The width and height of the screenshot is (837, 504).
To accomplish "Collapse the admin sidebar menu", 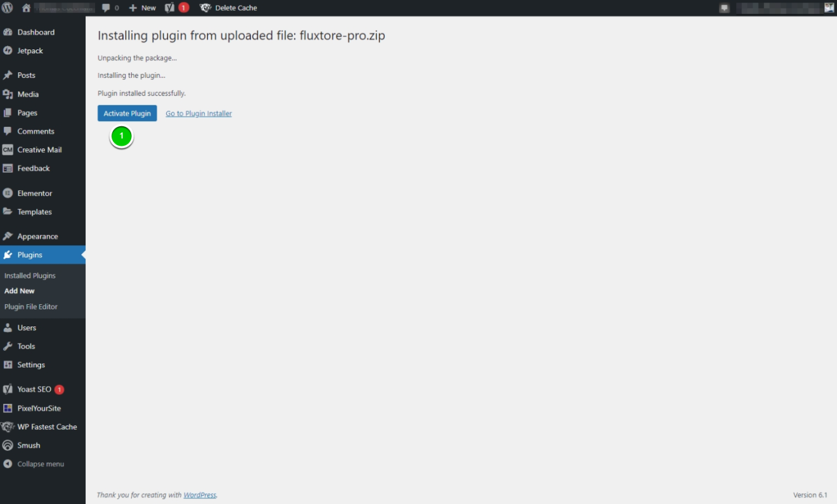I will point(35,463).
